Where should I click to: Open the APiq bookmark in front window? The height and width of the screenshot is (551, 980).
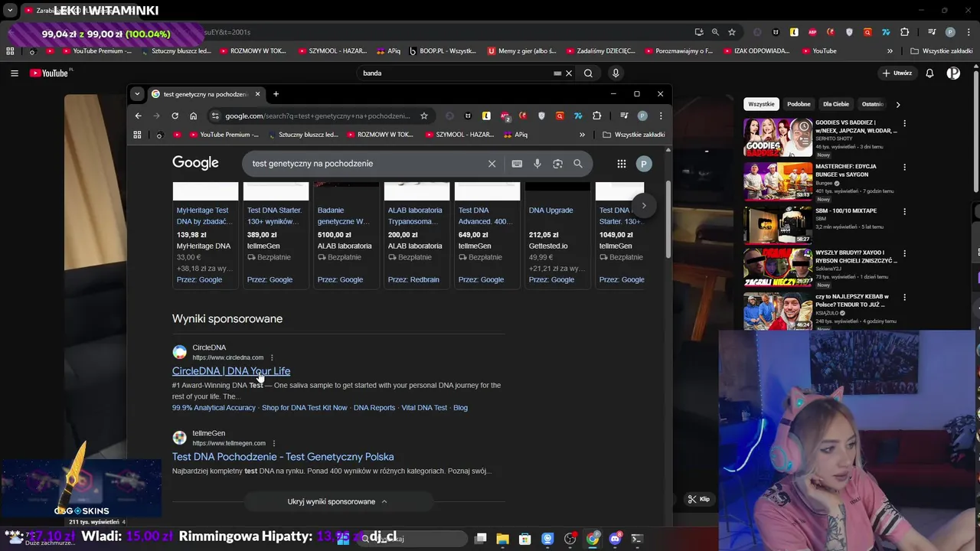(x=516, y=135)
